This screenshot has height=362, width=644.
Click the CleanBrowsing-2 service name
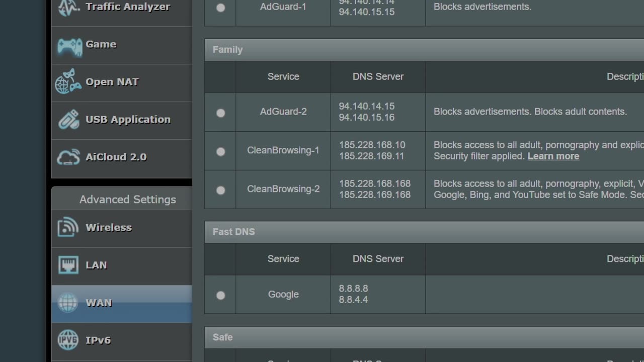coord(283,189)
